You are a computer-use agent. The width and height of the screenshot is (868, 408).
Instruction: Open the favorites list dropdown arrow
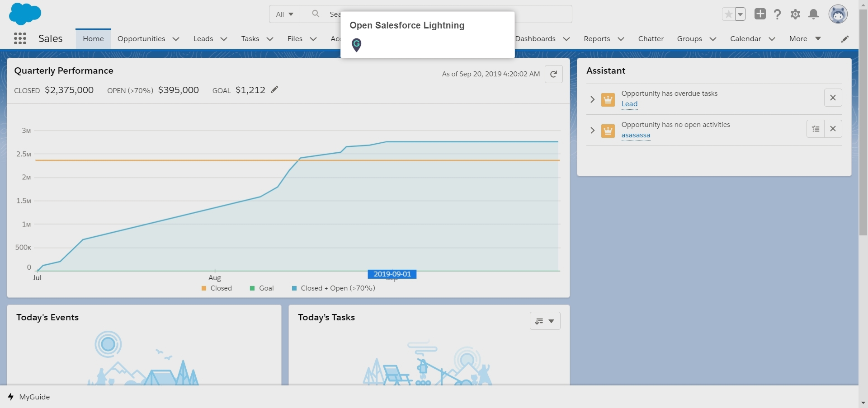(x=741, y=14)
